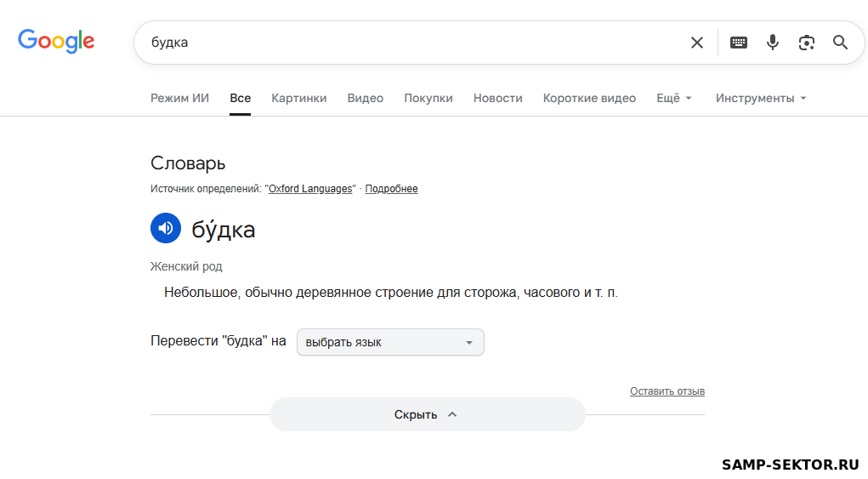This screenshot has width=868, height=479.
Task: Play pronunciation of будка speaker icon
Action: coord(166,228)
